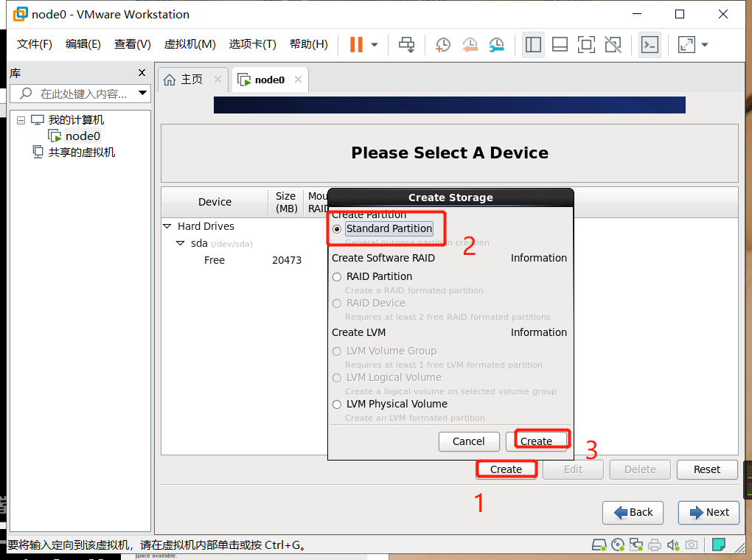Open the stretch display dropdown arrow
This screenshot has height=560, width=752.
click(x=705, y=45)
